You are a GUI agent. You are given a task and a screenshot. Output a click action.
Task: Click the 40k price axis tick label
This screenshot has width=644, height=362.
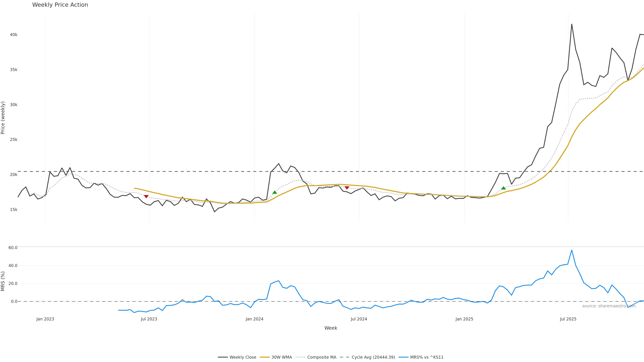(x=13, y=35)
